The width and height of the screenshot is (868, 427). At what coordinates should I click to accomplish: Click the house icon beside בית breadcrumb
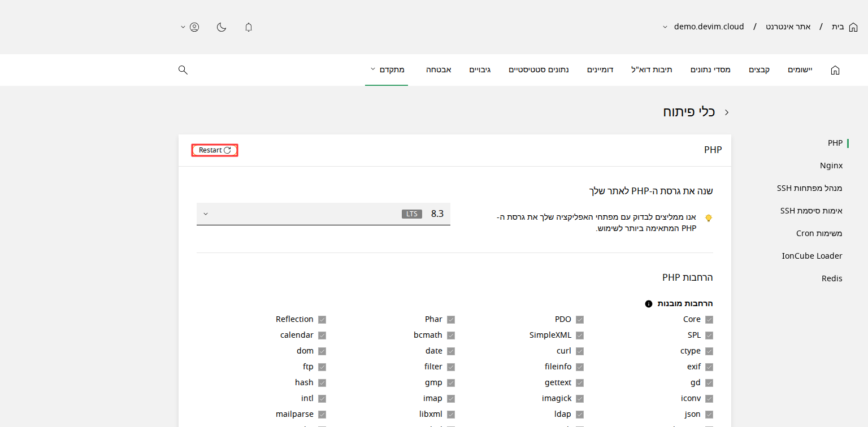[x=853, y=27]
